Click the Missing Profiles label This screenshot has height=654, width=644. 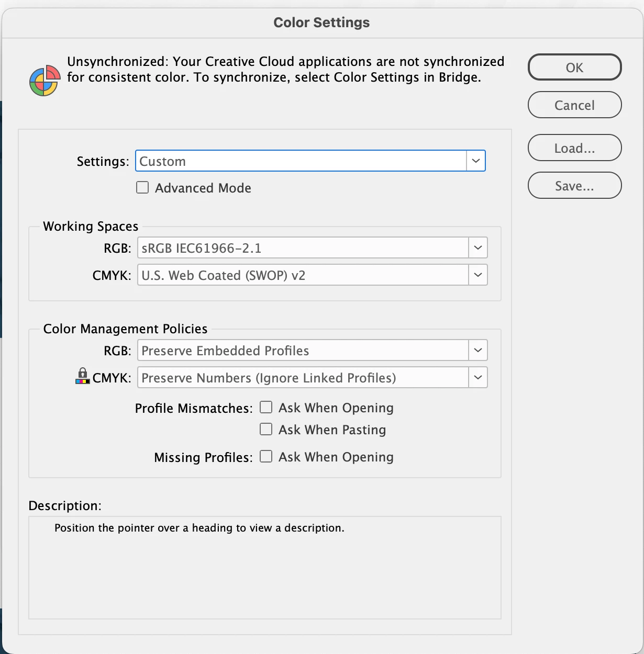[203, 457]
